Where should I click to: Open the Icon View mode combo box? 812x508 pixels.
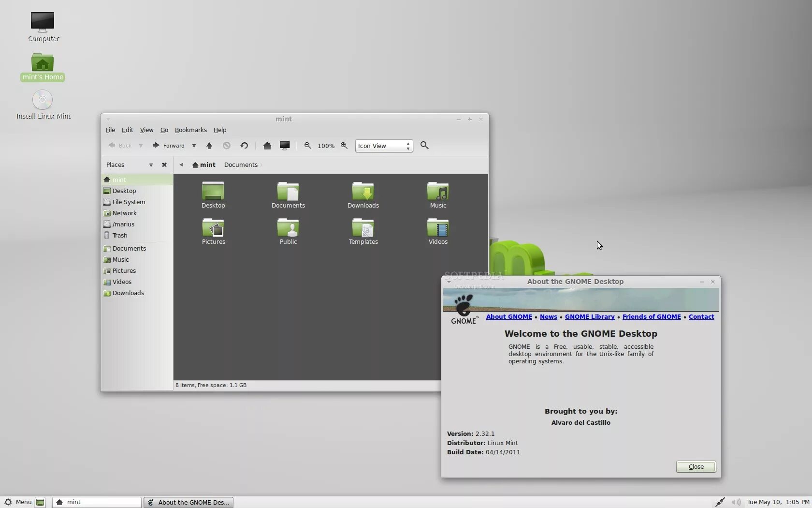click(384, 146)
